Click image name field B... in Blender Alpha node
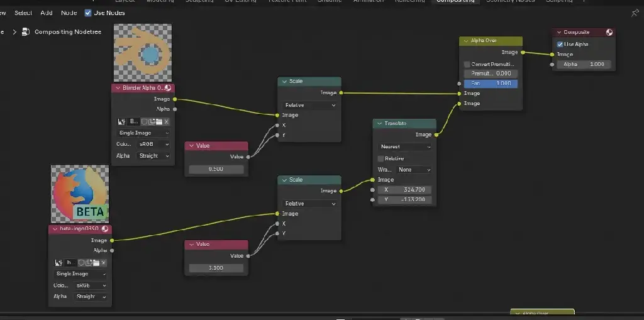Viewport: 644px width, 320px height. click(x=134, y=121)
